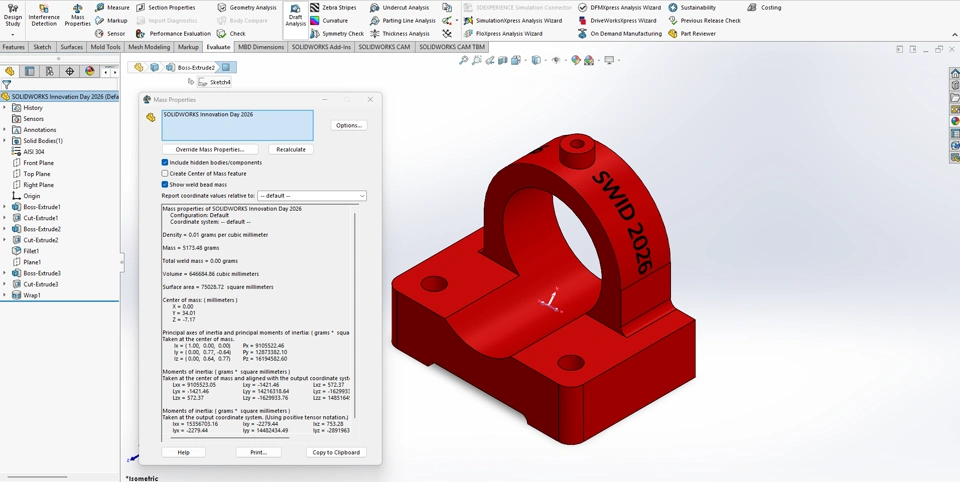Open DFMXpress Analysis Wizard
This screenshot has width=960, height=482.
point(620,7)
